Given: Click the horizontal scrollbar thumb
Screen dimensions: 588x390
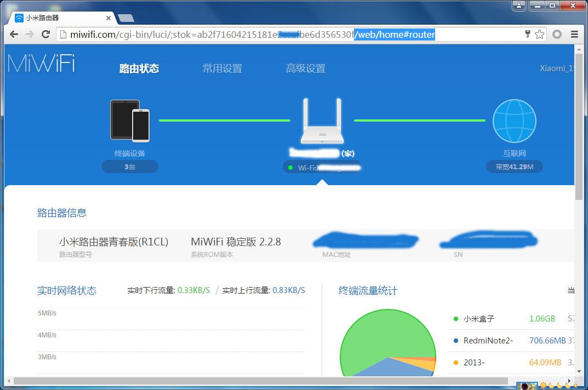Looking at the screenshot, I should pyautogui.click(x=261, y=381).
